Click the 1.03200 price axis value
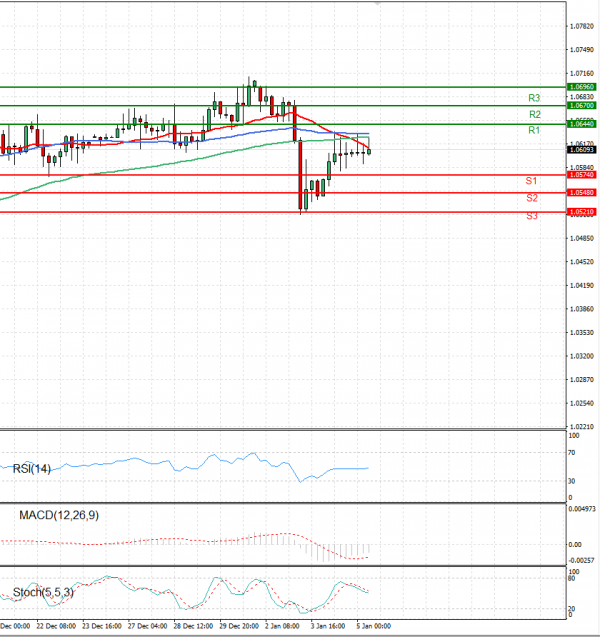Screen dimensions: 600x637 point(582,356)
